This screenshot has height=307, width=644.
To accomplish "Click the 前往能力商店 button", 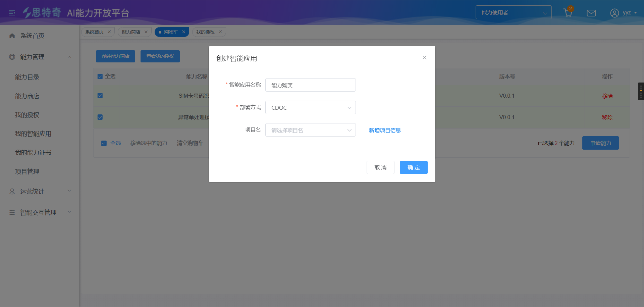I will click(115, 56).
